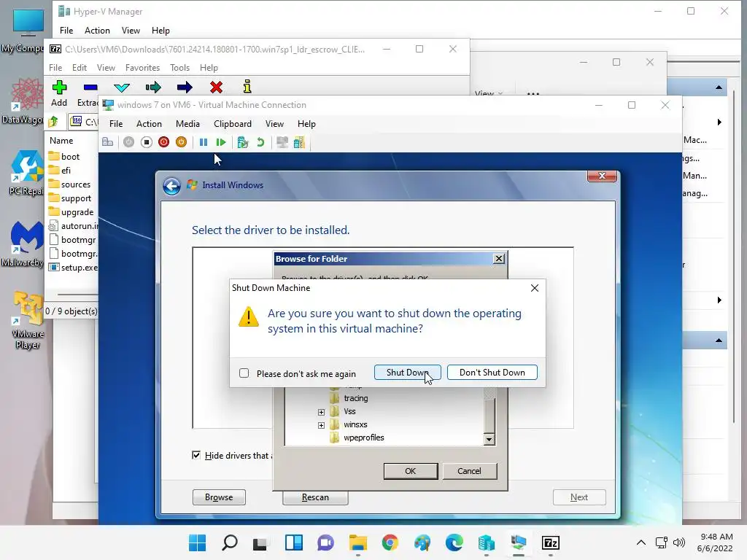
Task: Click the 7-Zip Test checkmark icon
Action: coord(122,87)
